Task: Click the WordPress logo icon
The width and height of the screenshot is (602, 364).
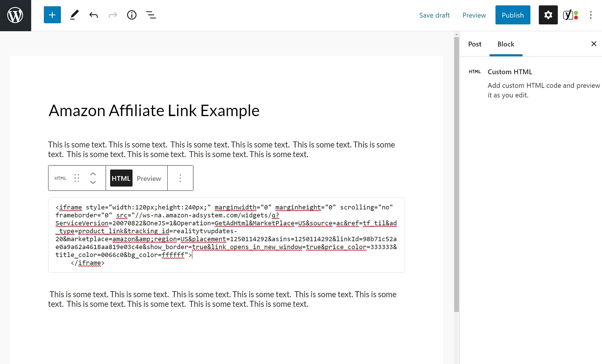Action: (15, 15)
